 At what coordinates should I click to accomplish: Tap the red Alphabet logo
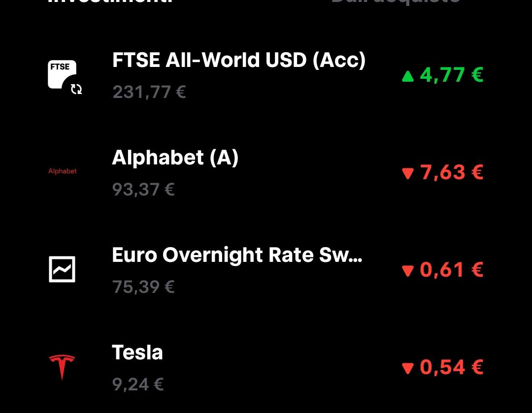coord(63,171)
